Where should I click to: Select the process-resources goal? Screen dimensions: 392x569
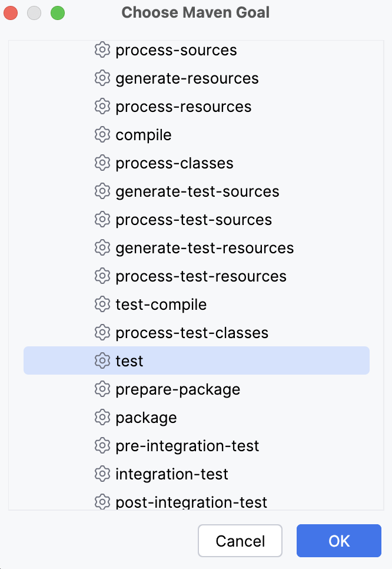point(184,106)
